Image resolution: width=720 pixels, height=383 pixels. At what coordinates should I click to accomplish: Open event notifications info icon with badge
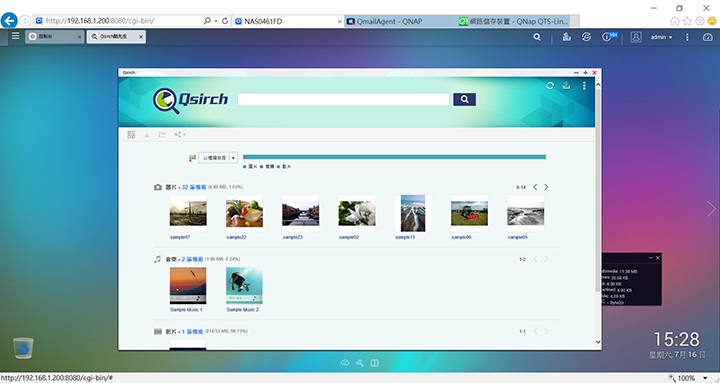click(609, 37)
